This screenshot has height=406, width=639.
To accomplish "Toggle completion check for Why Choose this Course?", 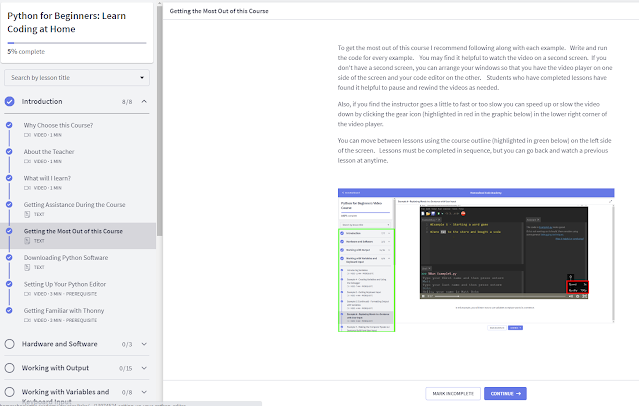I will [x=9, y=125].
